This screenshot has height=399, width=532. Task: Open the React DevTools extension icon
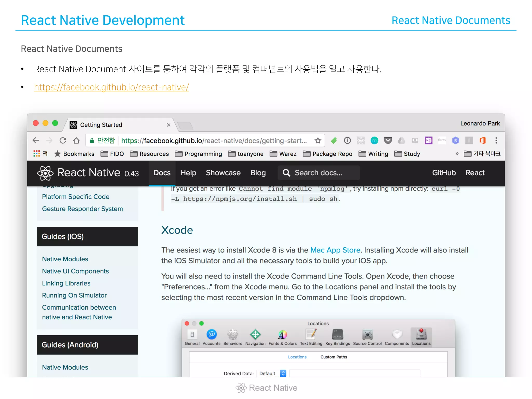click(361, 141)
